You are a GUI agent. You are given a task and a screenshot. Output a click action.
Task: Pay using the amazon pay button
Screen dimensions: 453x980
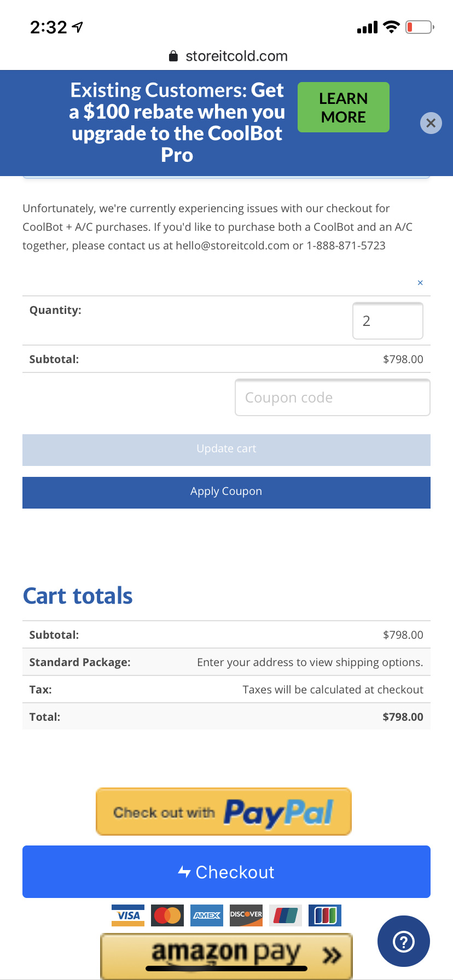(226, 955)
